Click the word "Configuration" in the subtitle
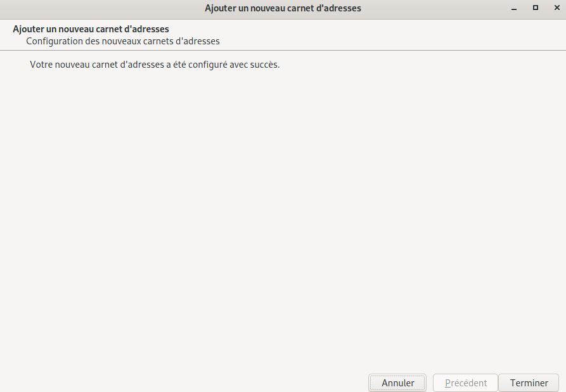Screen dimensions: 566x392 click(x=54, y=41)
